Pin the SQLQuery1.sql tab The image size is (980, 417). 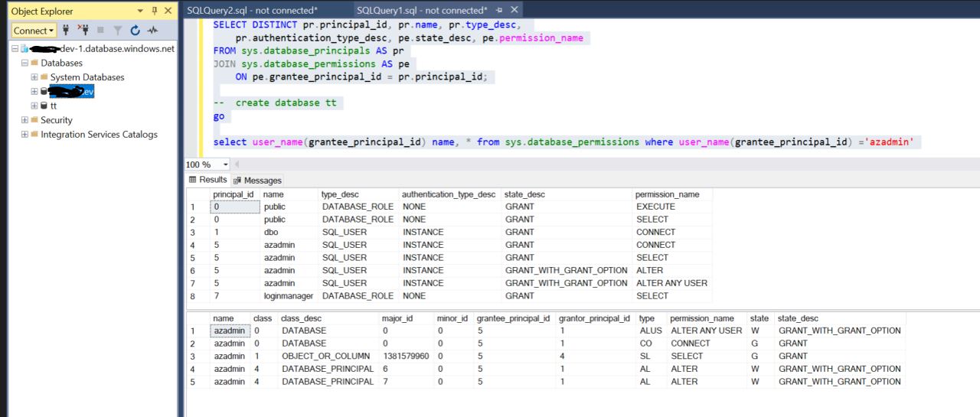tap(501, 11)
